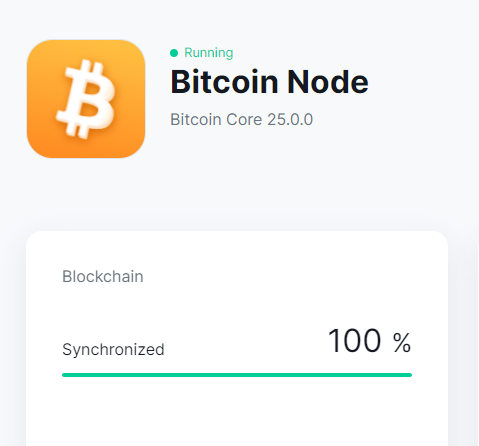The image size is (479, 446).
Task: Click the Blockchain card label
Action: tap(103, 276)
